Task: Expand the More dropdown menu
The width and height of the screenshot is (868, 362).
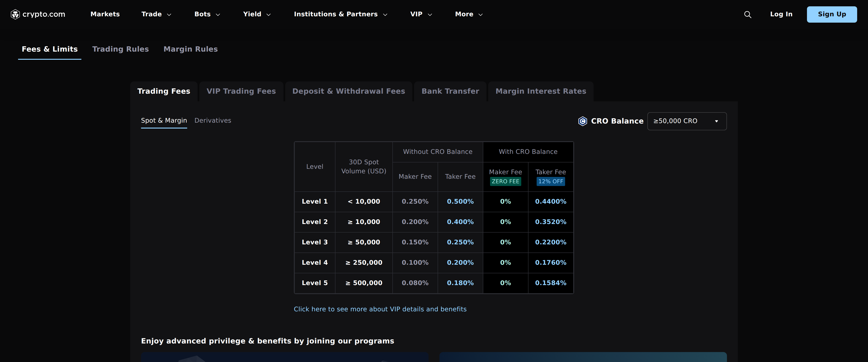Action: pyautogui.click(x=469, y=14)
